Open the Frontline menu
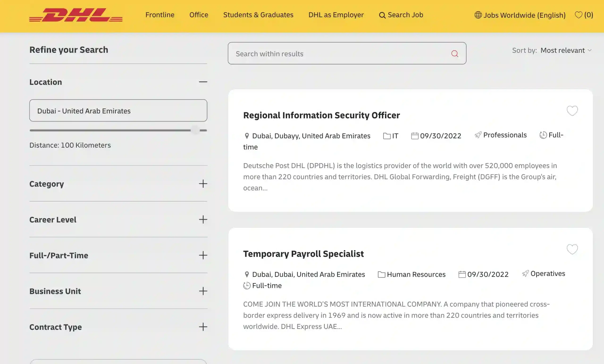 pyautogui.click(x=159, y=15)
